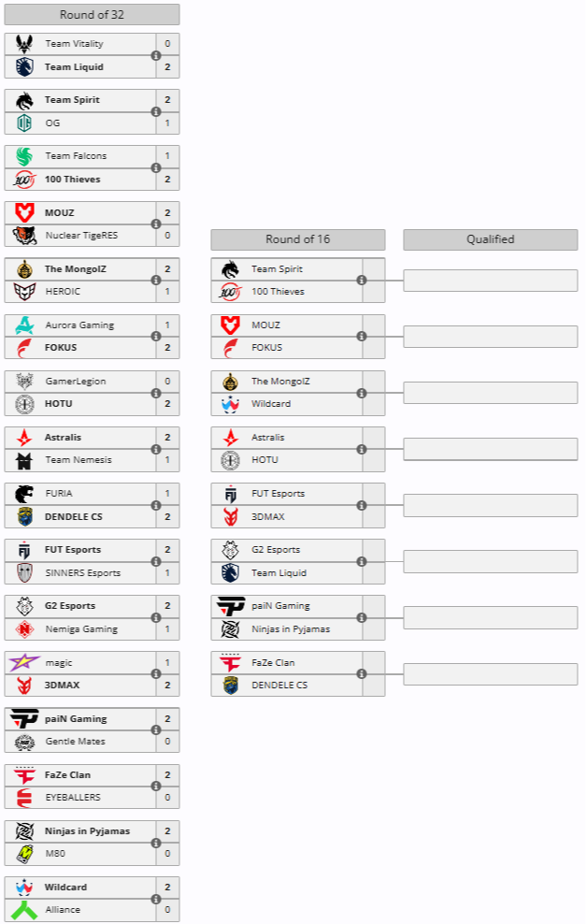
Task: Open match info for Team Vitality vs Team Liquid
Action: (x=156, y=55)
